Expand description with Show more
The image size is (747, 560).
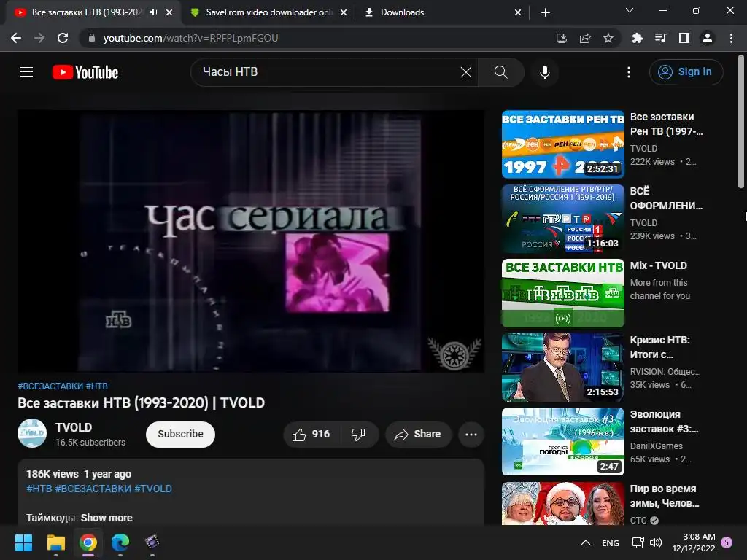click(107, 518)
